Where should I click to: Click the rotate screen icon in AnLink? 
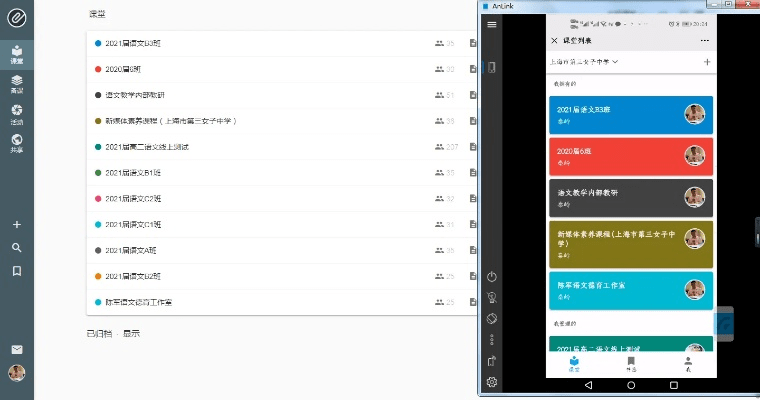coord(491,319)
